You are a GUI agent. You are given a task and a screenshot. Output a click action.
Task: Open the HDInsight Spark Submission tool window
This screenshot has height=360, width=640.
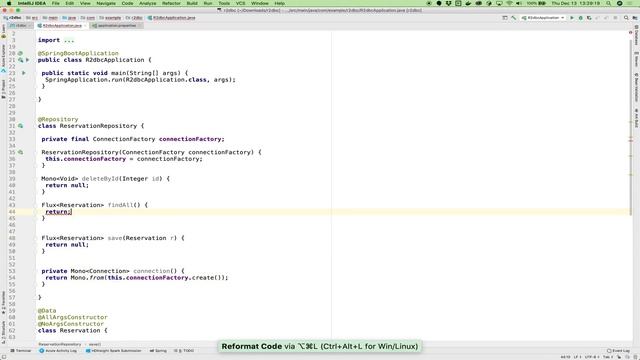(x=113, y=351)
